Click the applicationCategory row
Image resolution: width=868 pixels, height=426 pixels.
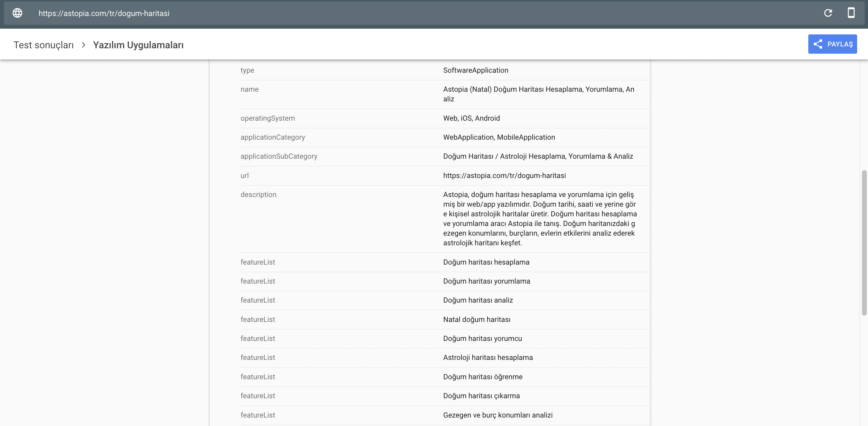(x=499, y=137)
